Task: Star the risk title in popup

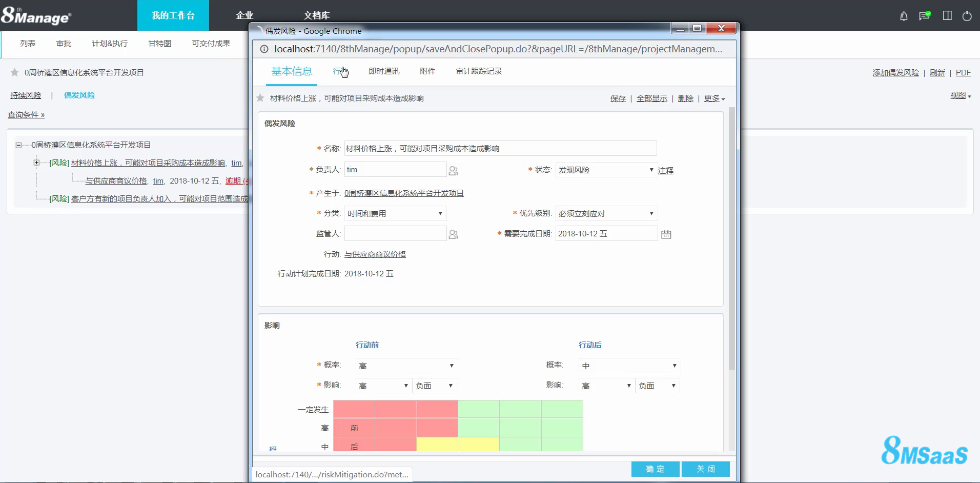Action: pos(260,98)
